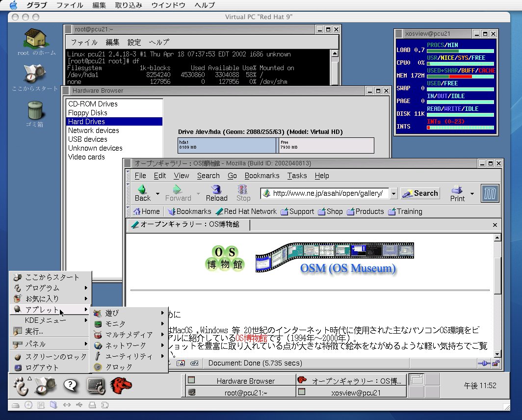This screenshot has height=420, width=522.
Task: Open the Red Hat Network bookmark
Action: click(246, 211)
